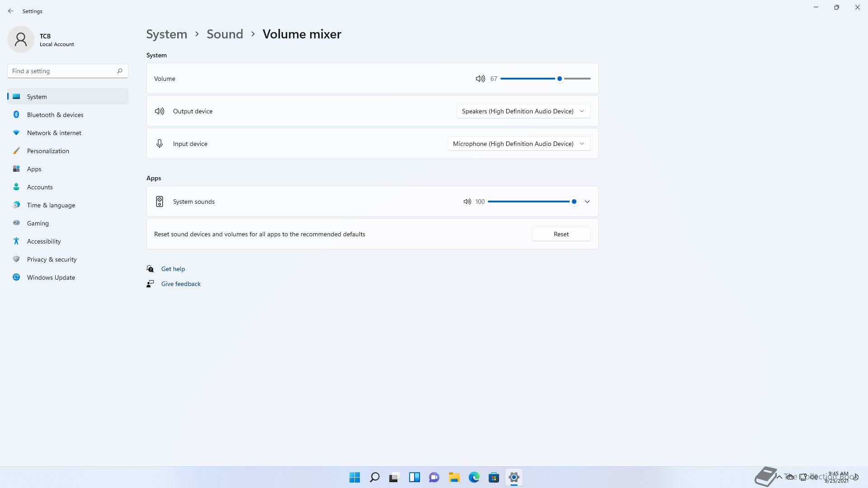Open Network & internet settings
The width and height of the screenshot is (868, 488).
coord(68,133)
